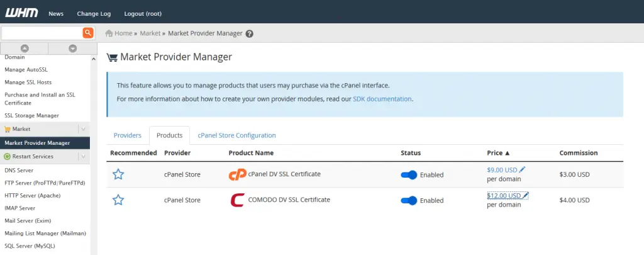Screen dimensions: 644x255
Task: Sort the table by Price column header
Action: (498, 153)
